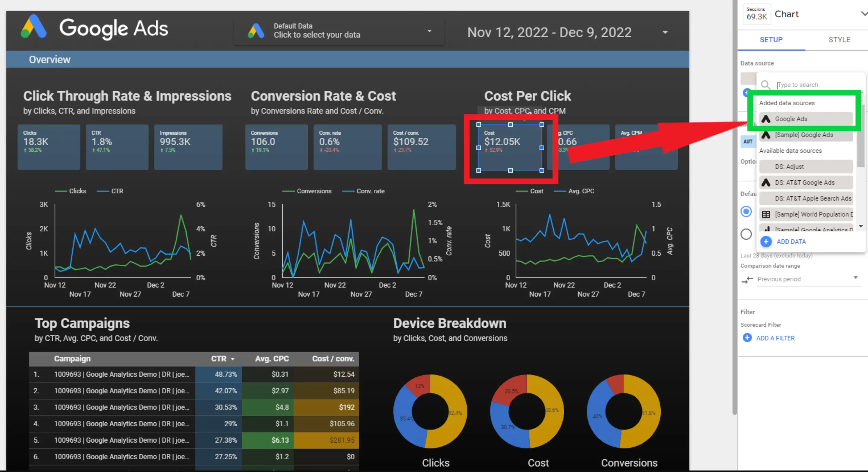The image size is (868, 472).
Task: Click ADD A FILTER
Action: click(775, 338)
